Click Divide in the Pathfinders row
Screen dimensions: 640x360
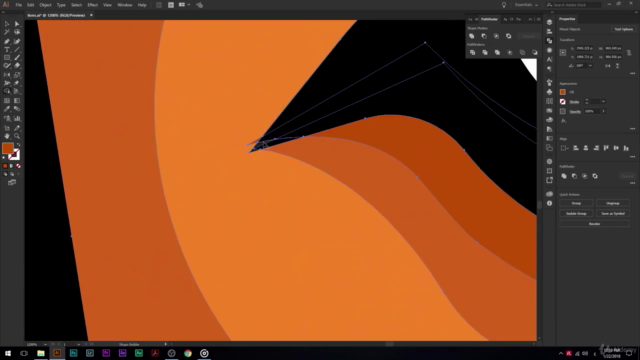point(472,52)
